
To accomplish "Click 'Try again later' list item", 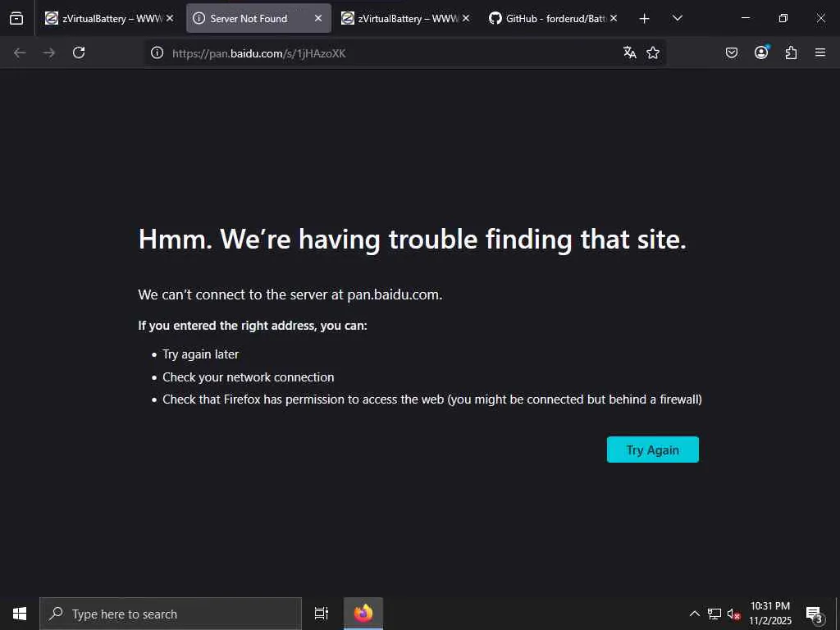I will point(200,354).
